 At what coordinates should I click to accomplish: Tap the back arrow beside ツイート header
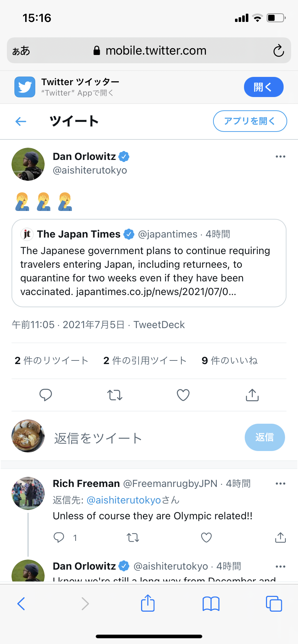tap(21, 121)
